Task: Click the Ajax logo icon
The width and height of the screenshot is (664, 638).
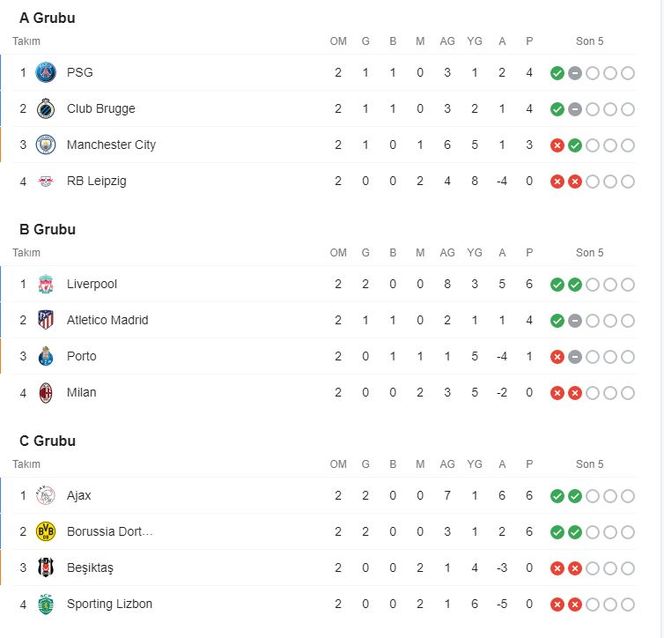Action: 46,495
